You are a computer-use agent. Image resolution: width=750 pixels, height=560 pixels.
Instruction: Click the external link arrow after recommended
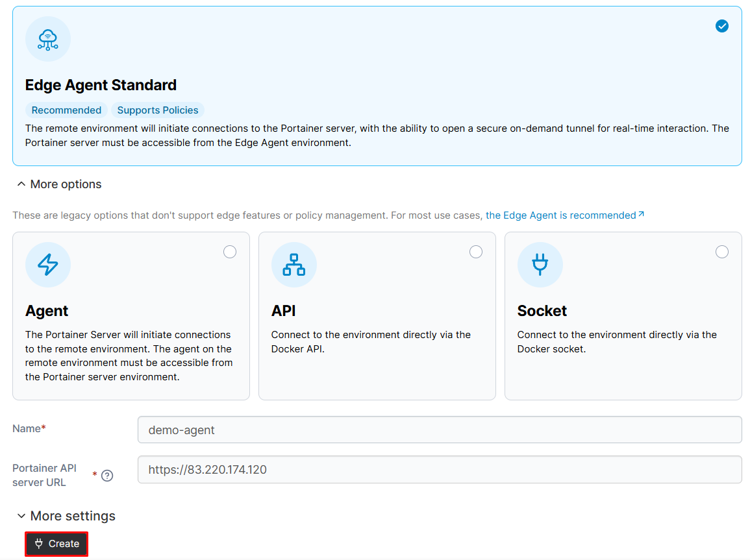642,215
